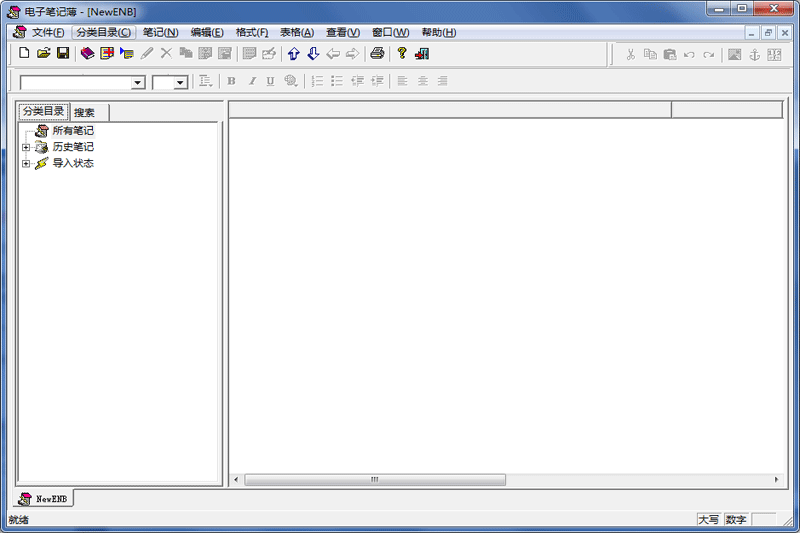Screen dimensions: 800x533
Task: Click the numbered list icon
Action: click(317, 81)
